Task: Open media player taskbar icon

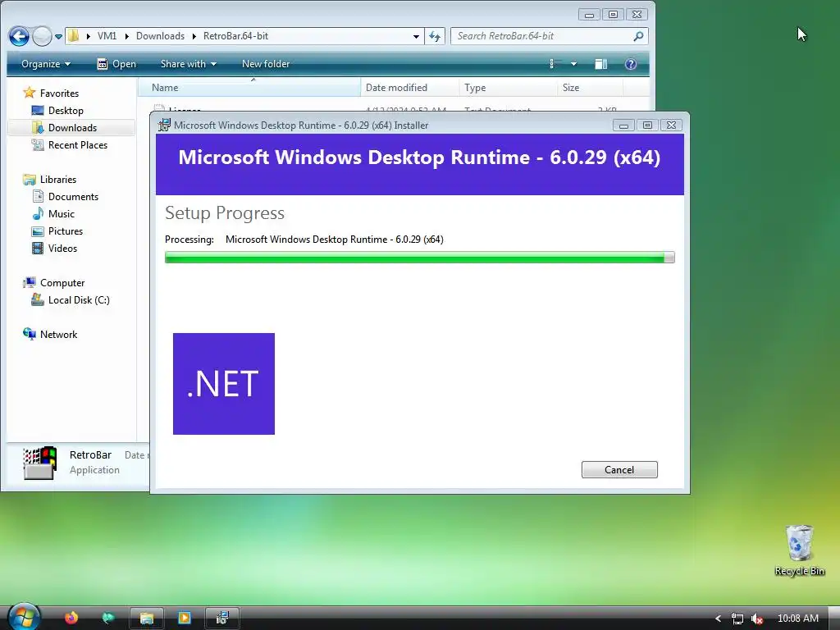Action: tap(184, 619)
